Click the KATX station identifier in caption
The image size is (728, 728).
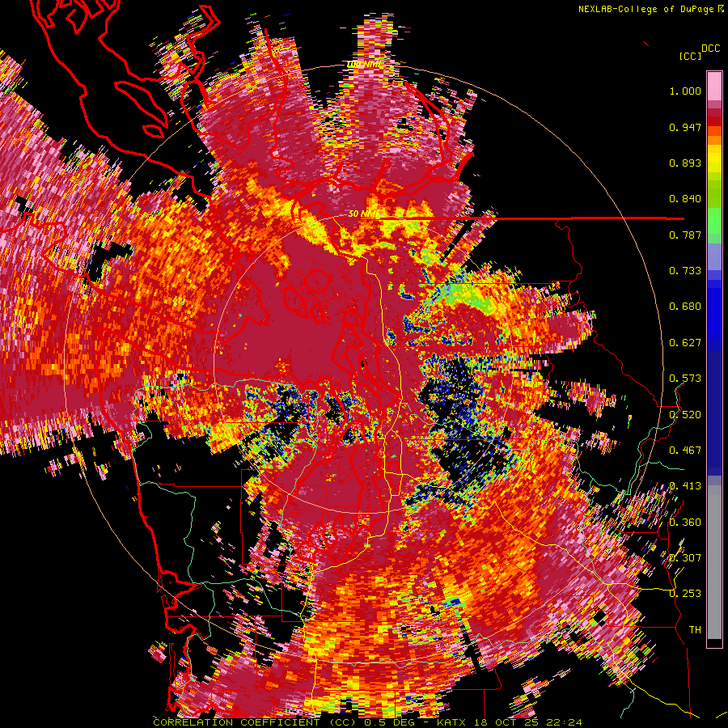click(451, 722)
